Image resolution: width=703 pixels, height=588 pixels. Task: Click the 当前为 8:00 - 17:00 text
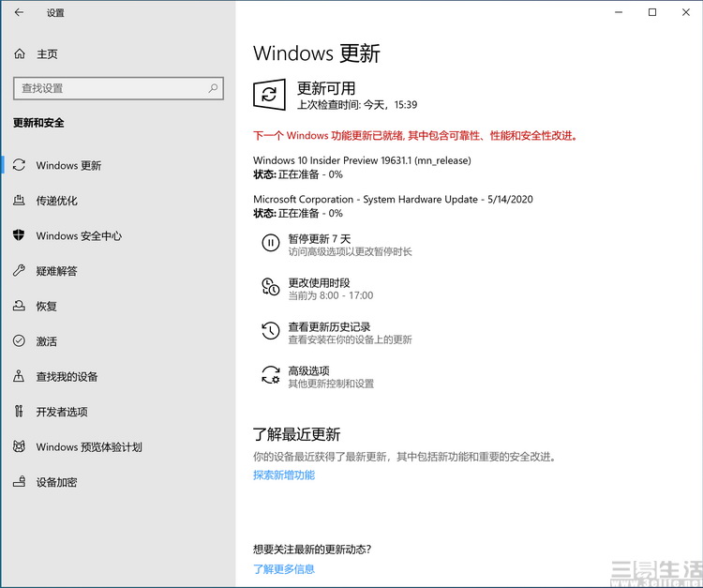(x=331, y=295)
